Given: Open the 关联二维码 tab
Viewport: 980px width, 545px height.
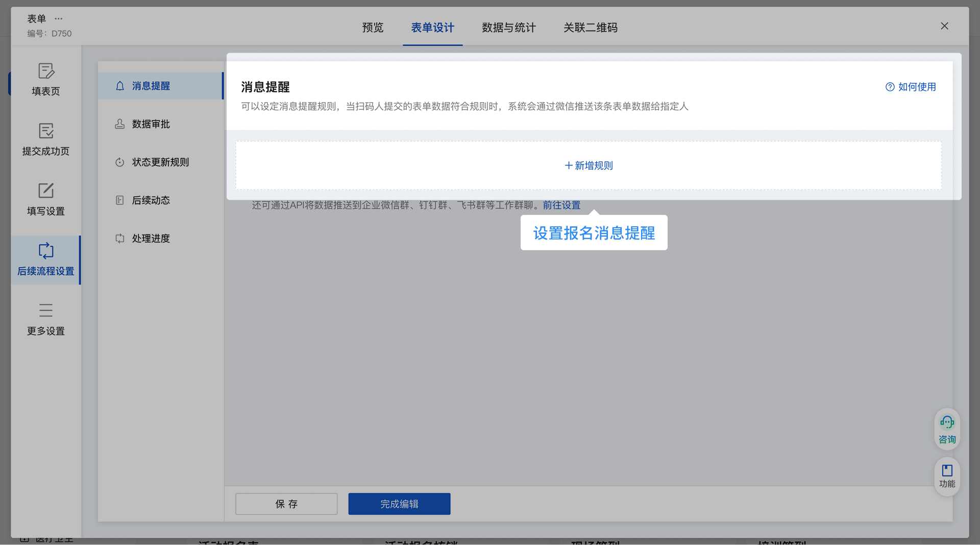Looking at the screenshot, I should pyautogui.click(x=590, y=28).
